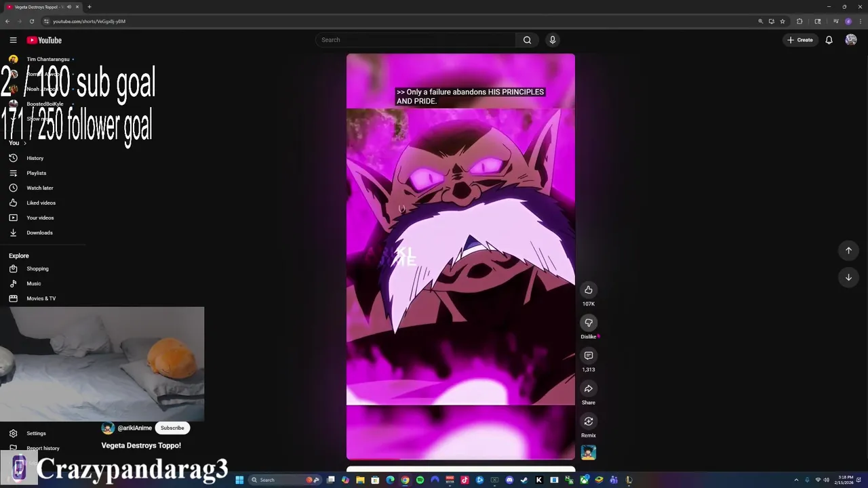Subscribe to @arikiAnime
This screenshot has height=488, width=868.
pos(172,428)
